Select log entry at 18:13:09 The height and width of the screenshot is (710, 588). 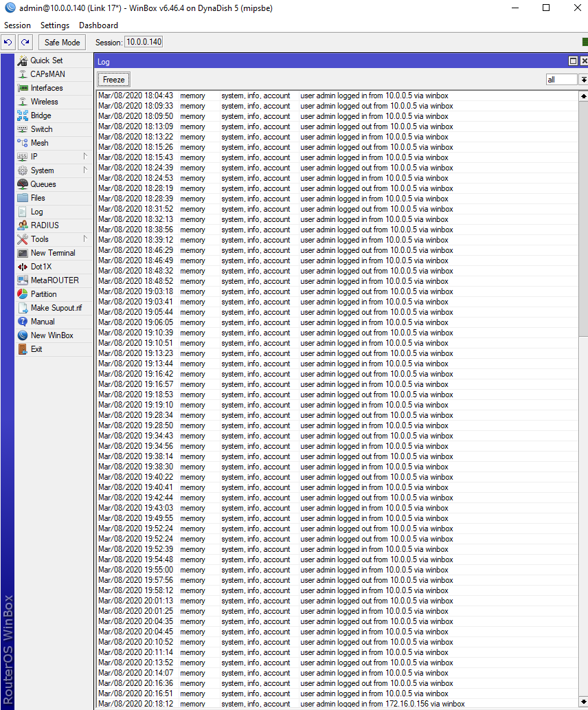(x=337, y=126)
